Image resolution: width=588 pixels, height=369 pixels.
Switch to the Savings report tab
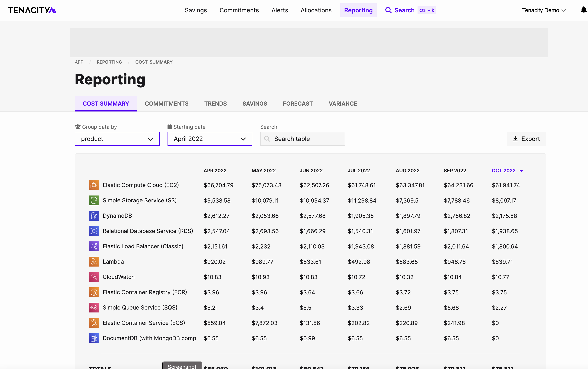click(255, 103)
